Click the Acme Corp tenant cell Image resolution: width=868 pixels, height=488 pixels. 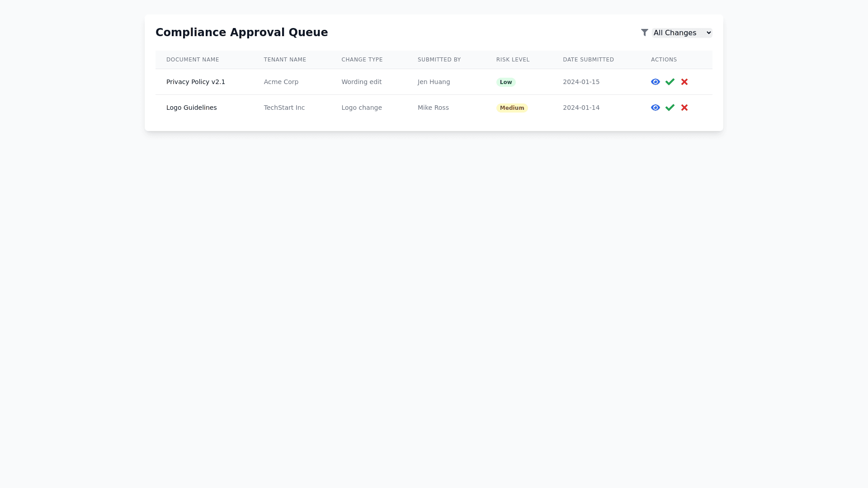click(x=281, y=82)
